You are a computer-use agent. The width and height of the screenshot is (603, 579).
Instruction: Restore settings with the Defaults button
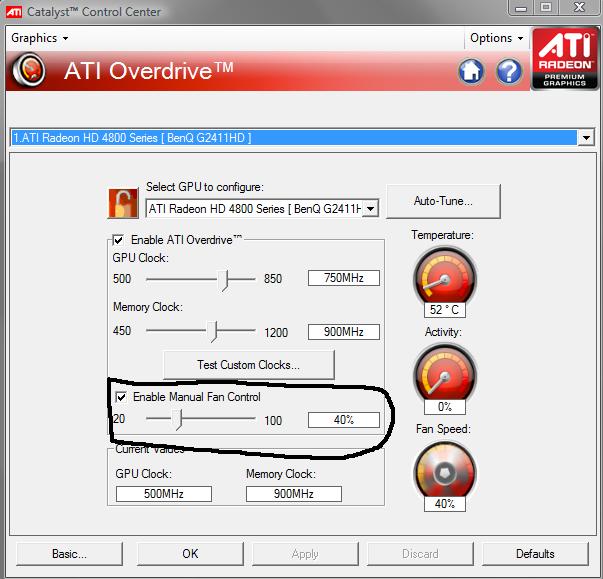[x=535, y=554]
